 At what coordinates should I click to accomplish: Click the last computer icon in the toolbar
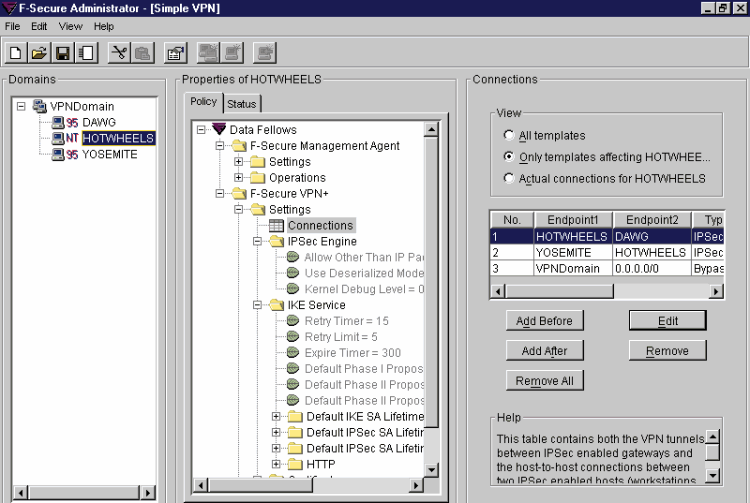coord(265,53)
